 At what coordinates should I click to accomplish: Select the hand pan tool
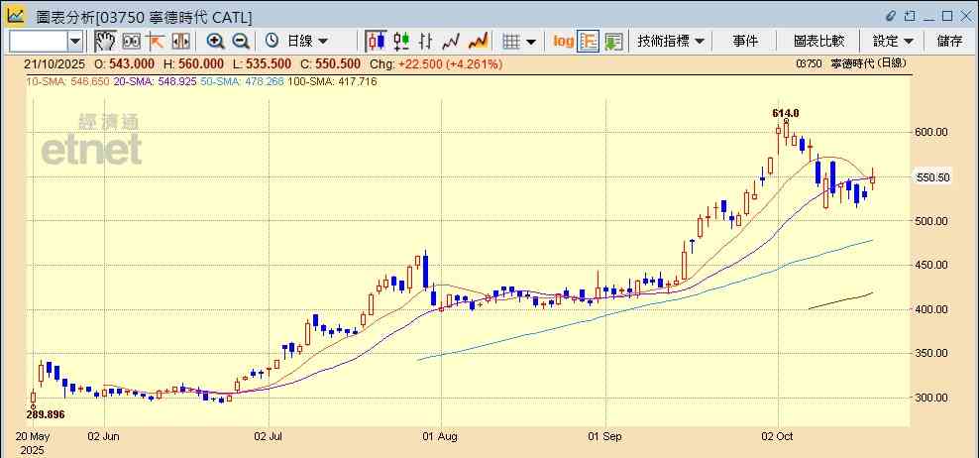[x=105, y=41]
